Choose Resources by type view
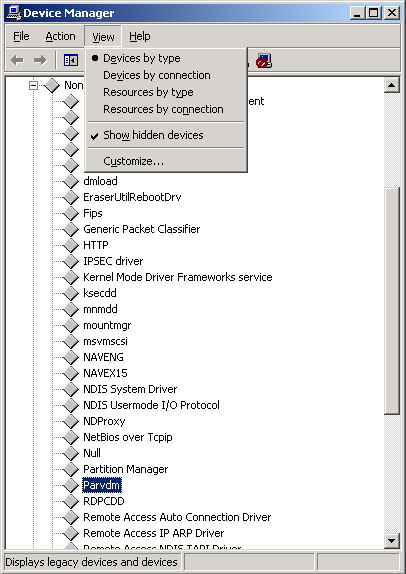The image size is (406, 574). pos(166,92)
